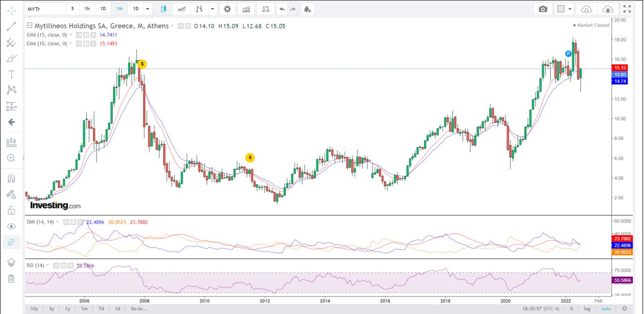The width and height of the screenshot is (644, 314).
Task: Take a chart snapshot with camera icon
Action: (x=543, y=9)
